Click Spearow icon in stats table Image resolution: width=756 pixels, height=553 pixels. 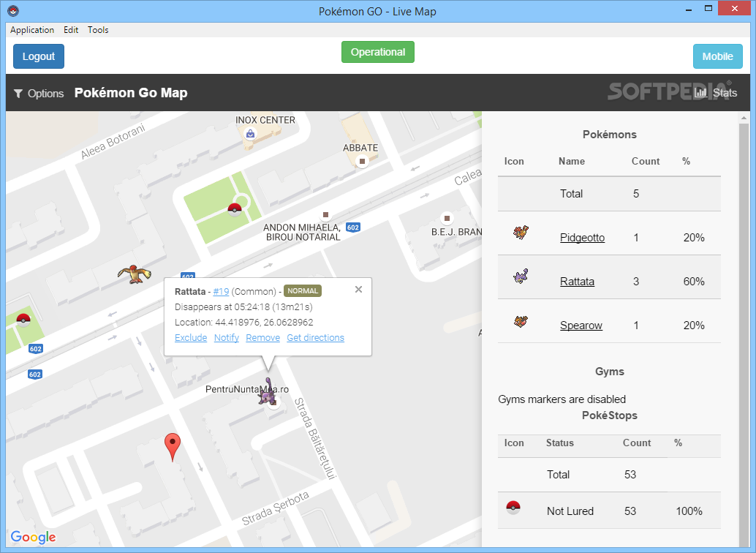pyautogui.click(x=521, y=321)
